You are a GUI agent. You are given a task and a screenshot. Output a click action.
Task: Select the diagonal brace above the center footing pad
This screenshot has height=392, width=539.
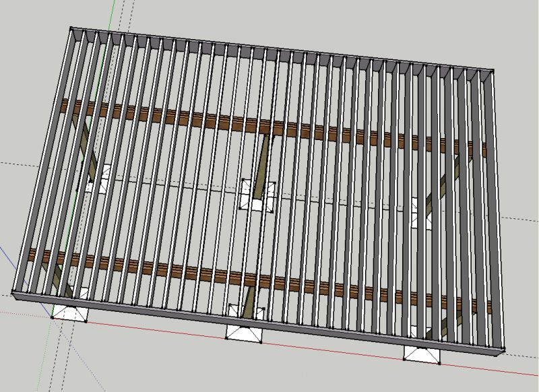pyautogui.click(x=261, y=166)
